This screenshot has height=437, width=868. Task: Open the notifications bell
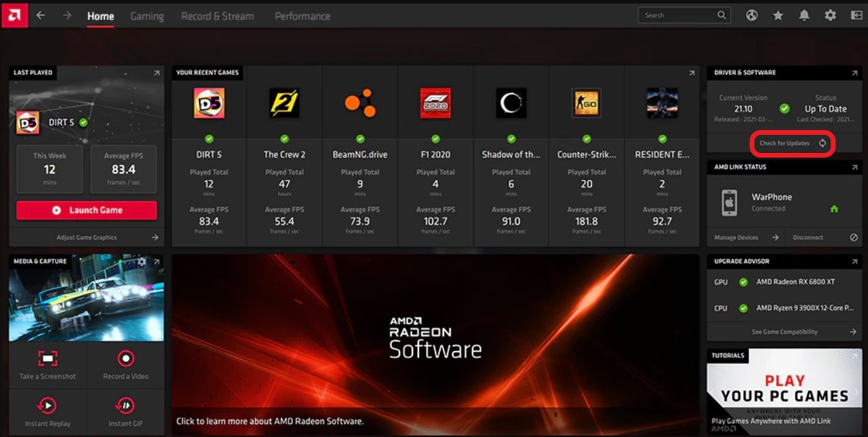coord(804,15)
